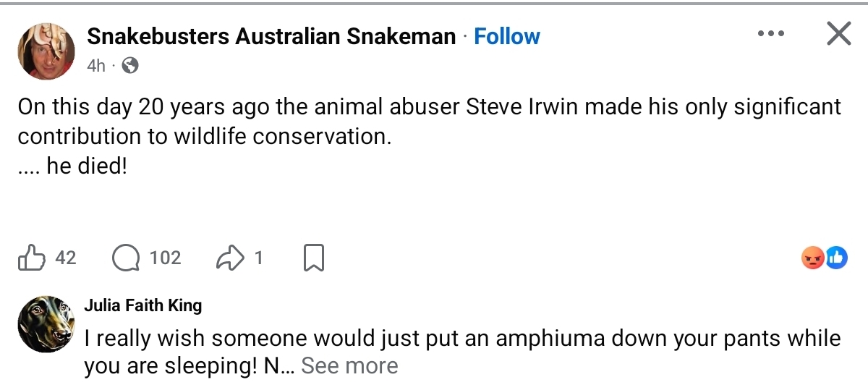This screenshot has height=385, width=868.
Task: Open Snakebusters Australian Snakeman page name
Action: [x=271, y=36]
